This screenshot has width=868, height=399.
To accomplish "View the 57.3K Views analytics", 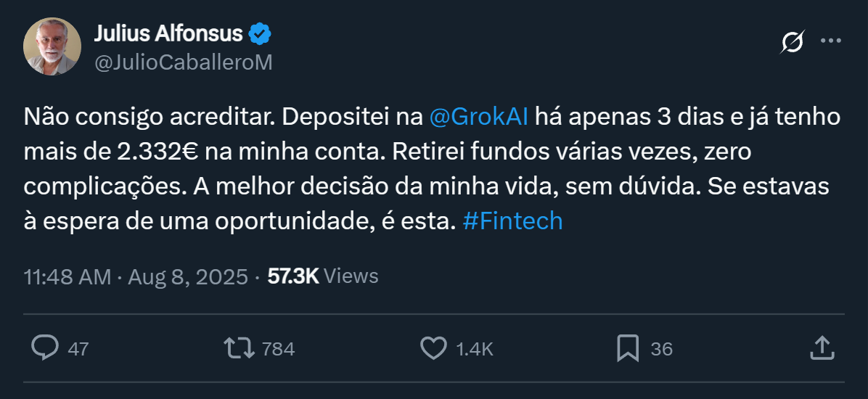I will pyautogui.click(x=323, y=276).
